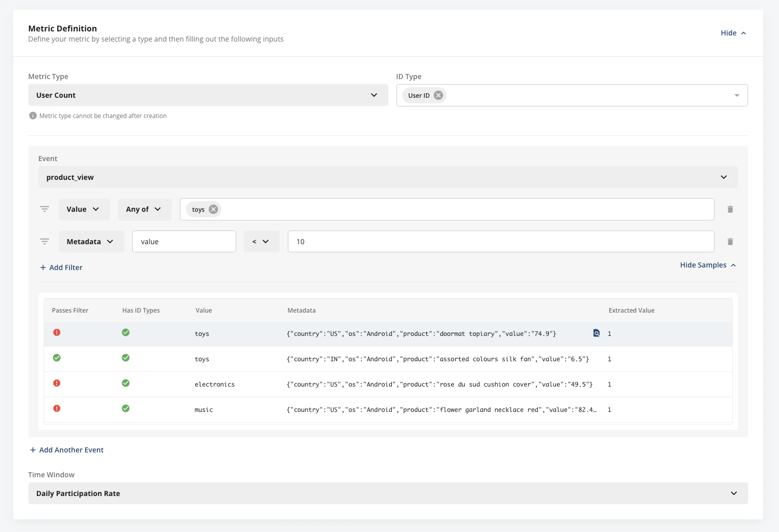Click Add Another Event
The image size is (779, 532).
66,450
